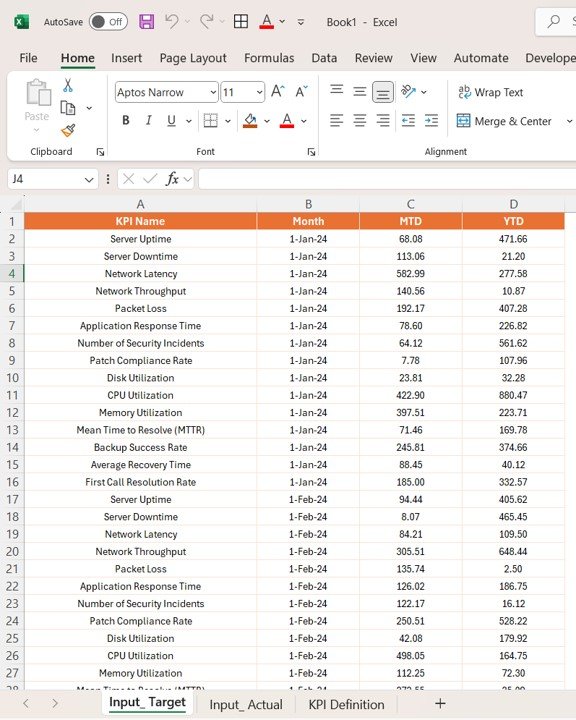
Task: Decrease font size button
Action: pos(301,92)
